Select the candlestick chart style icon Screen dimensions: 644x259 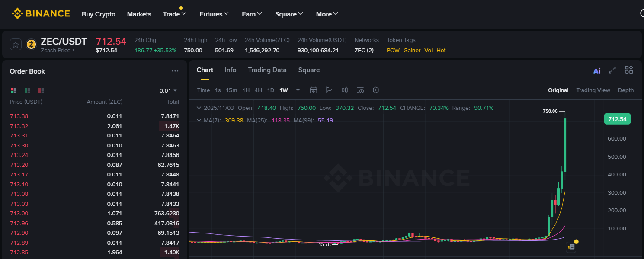click(x=344, y=90)
